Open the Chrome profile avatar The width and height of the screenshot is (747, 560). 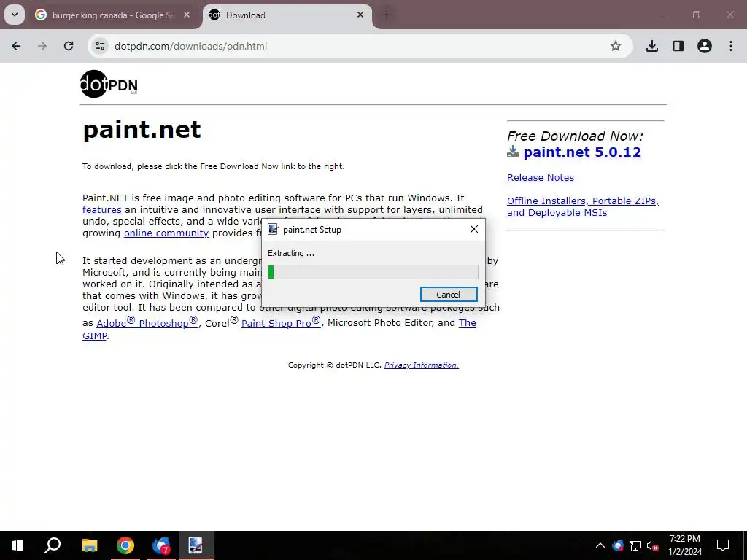(705, 46)
